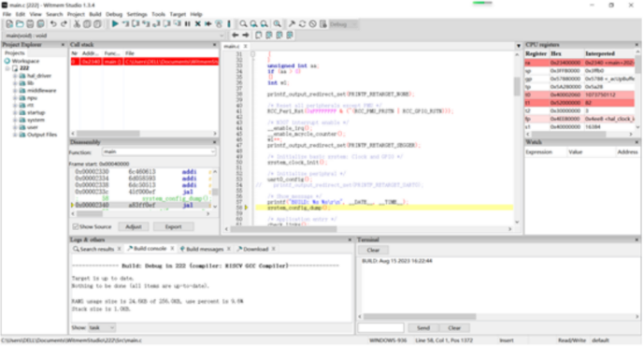Click the hal_driver folder icon
Screen dimensions: 644x347
(x=22, y=76)
